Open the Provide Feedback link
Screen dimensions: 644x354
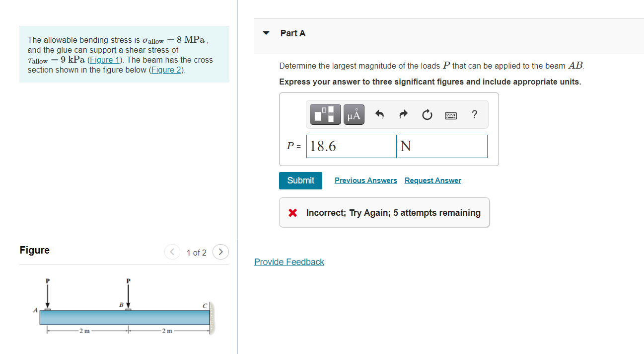(289, 262)
